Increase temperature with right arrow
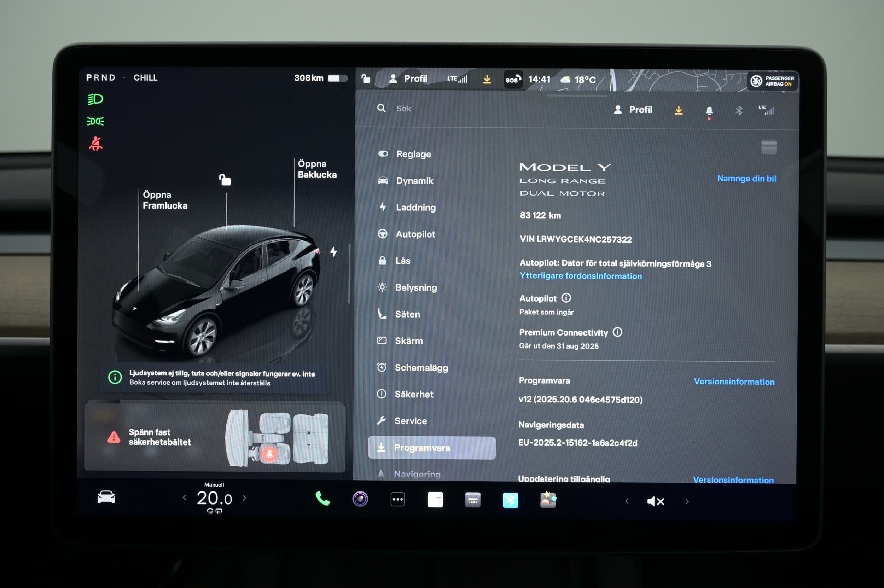The height and width of the screenshot is (588, 884). click(245, 497)
